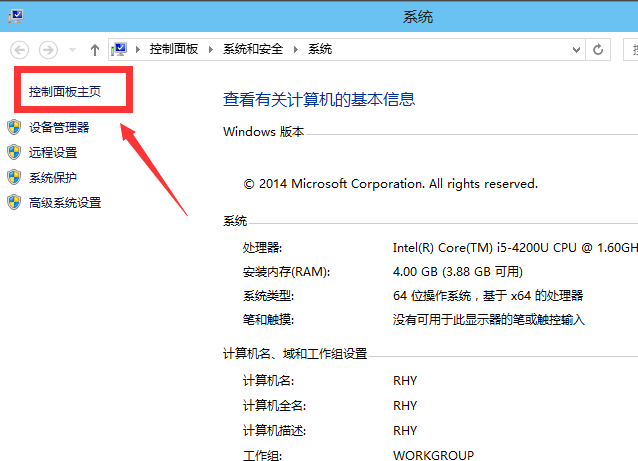Open 高级系统设置 from the left pane
Image resolution: width=638 pixels, height=461 pixels.
tap(65, 203)
